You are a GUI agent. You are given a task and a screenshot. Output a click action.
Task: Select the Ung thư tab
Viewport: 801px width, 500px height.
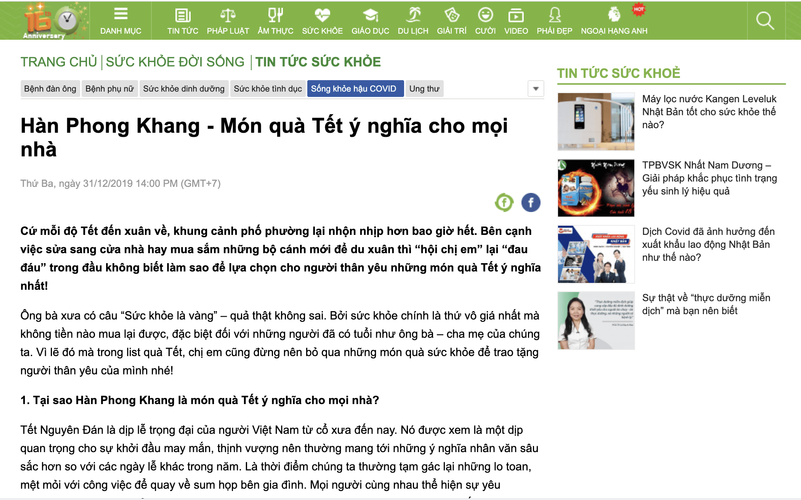coord(424,89)
